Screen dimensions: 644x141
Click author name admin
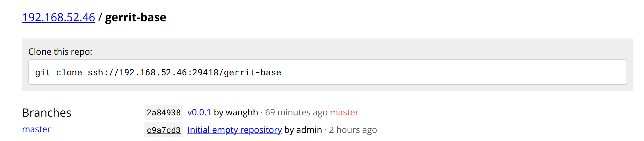click(309, 130)
